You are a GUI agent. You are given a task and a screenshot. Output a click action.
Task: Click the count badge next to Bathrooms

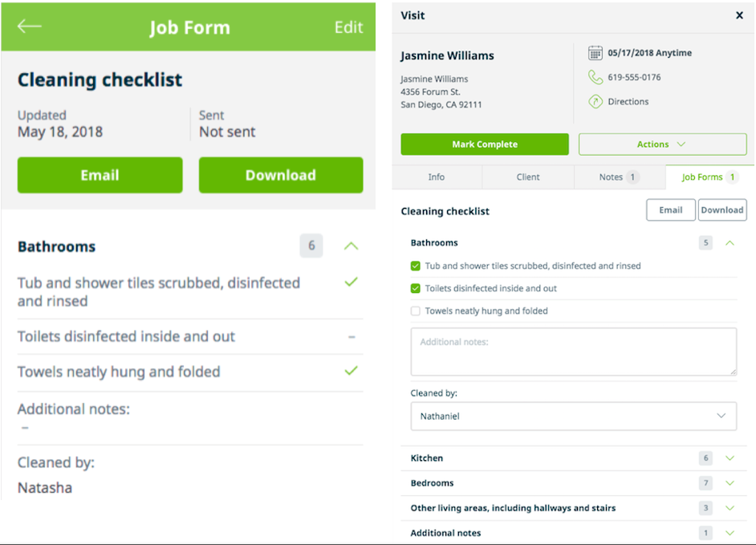[311, 246]
